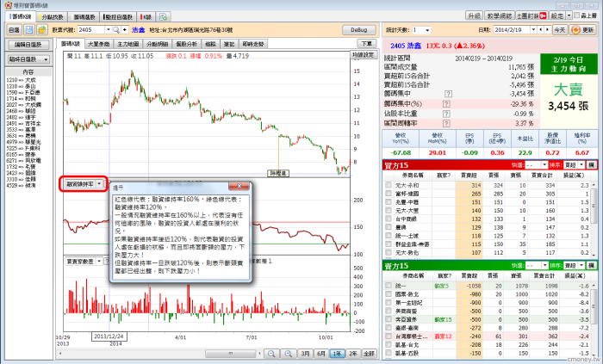Click the zoom in magnifier below chart
This screenshot has width=603, height=364.
[288, 354]
